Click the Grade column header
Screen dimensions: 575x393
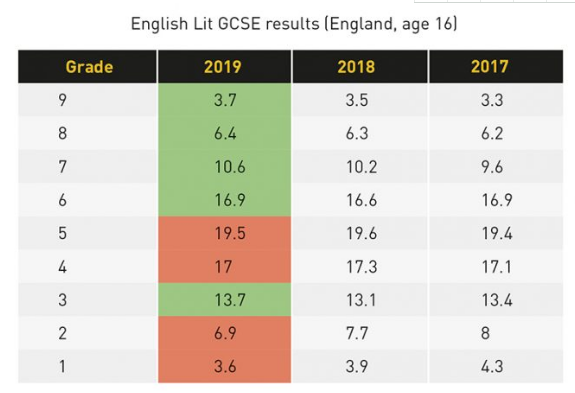coord(87,67)
